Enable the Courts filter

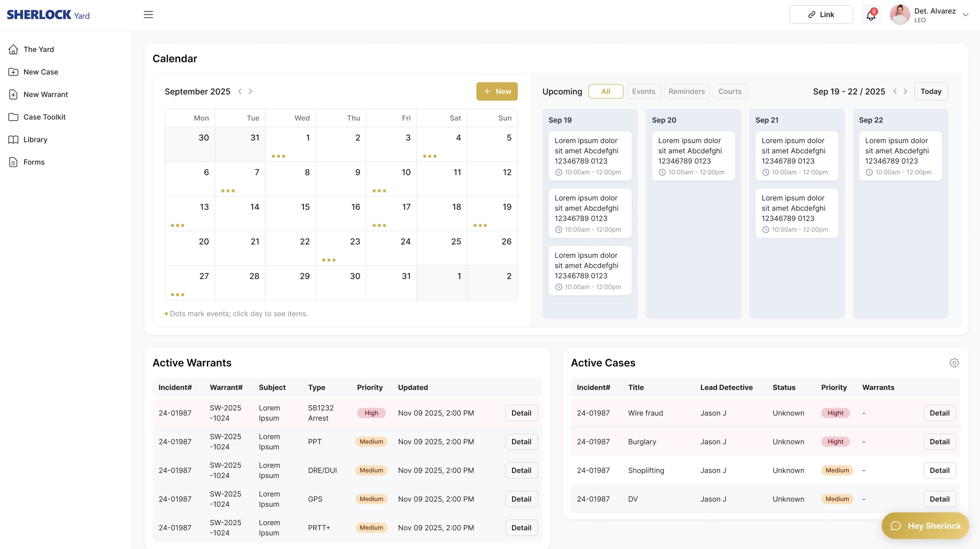pyautogui.click(x=730, y=91)
